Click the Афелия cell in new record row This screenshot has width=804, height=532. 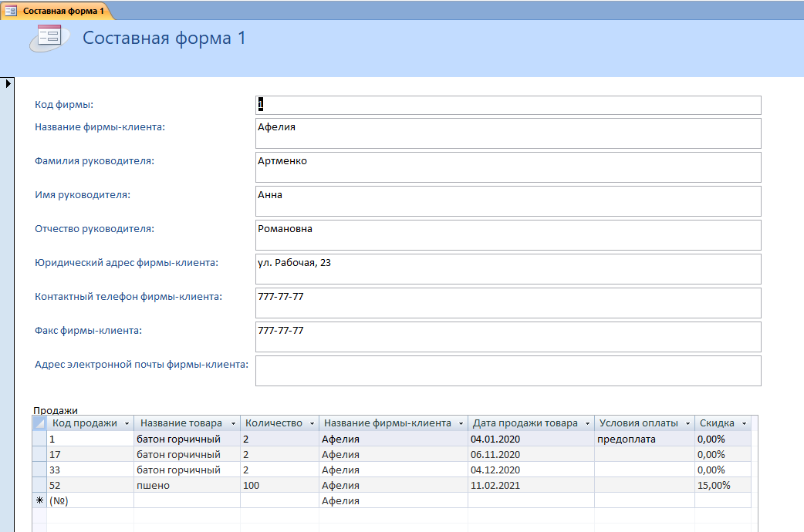[394, 500]
